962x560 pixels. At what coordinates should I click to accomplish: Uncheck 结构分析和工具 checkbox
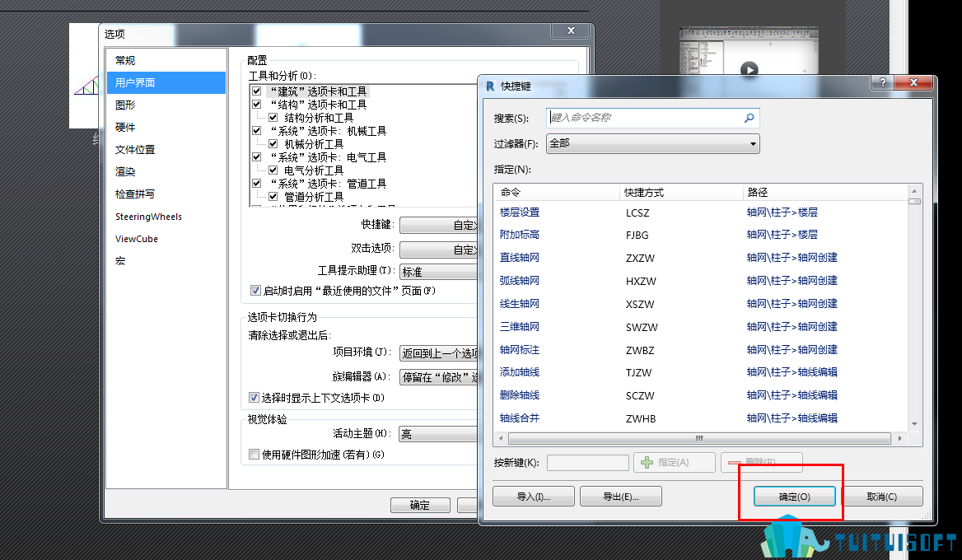tap(273, 118)
